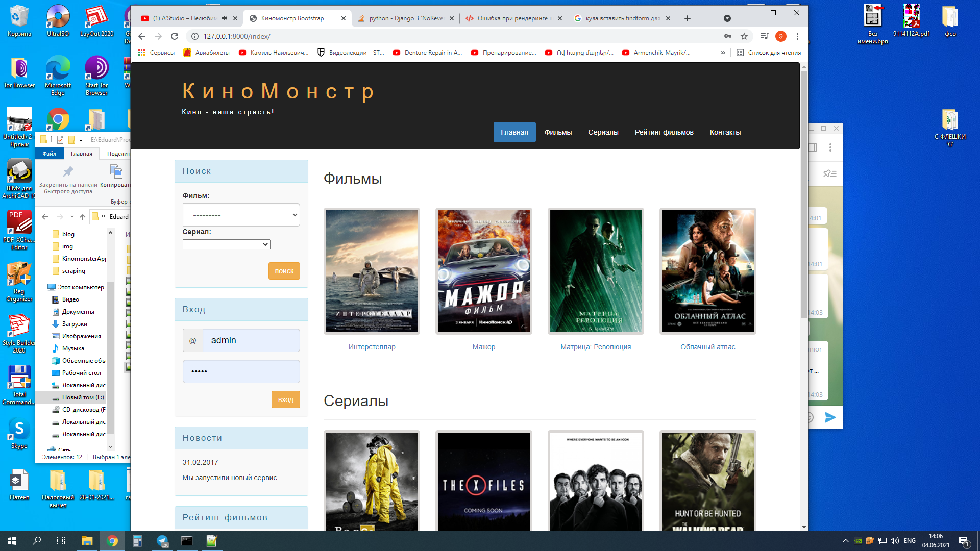Image resolution: width=980 pixels, height=551 pixels.
Task: Go to Главная in the site navigation
Action: click(x=514, y=132)
